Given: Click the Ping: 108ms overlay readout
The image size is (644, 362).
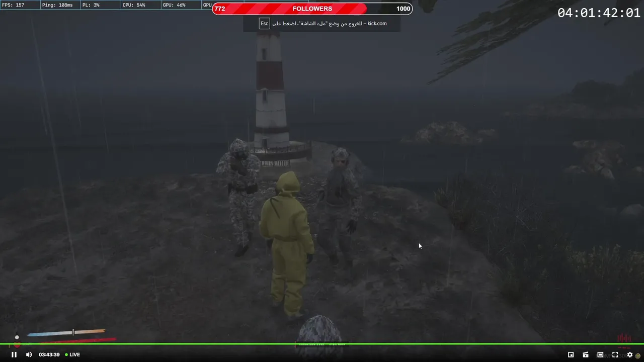Looking at the screenshot, I should click(x=57, y=5).
